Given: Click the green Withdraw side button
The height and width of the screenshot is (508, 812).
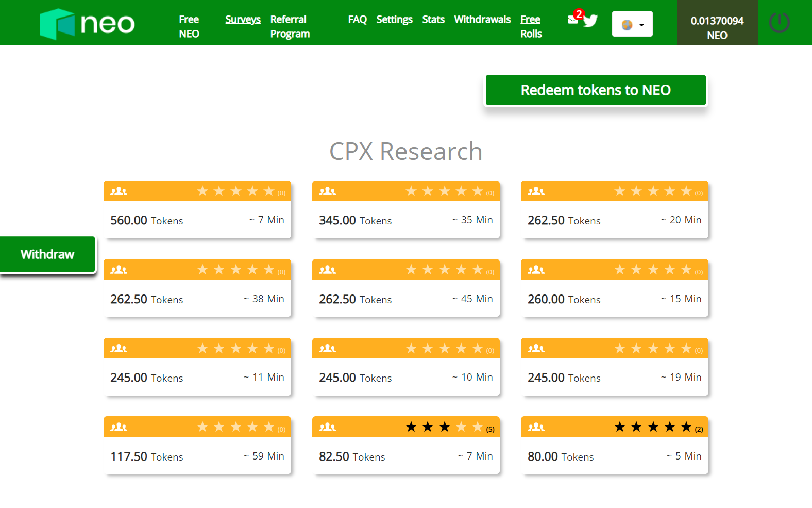Looking at the screenshot, I should (x=47, y=254).
